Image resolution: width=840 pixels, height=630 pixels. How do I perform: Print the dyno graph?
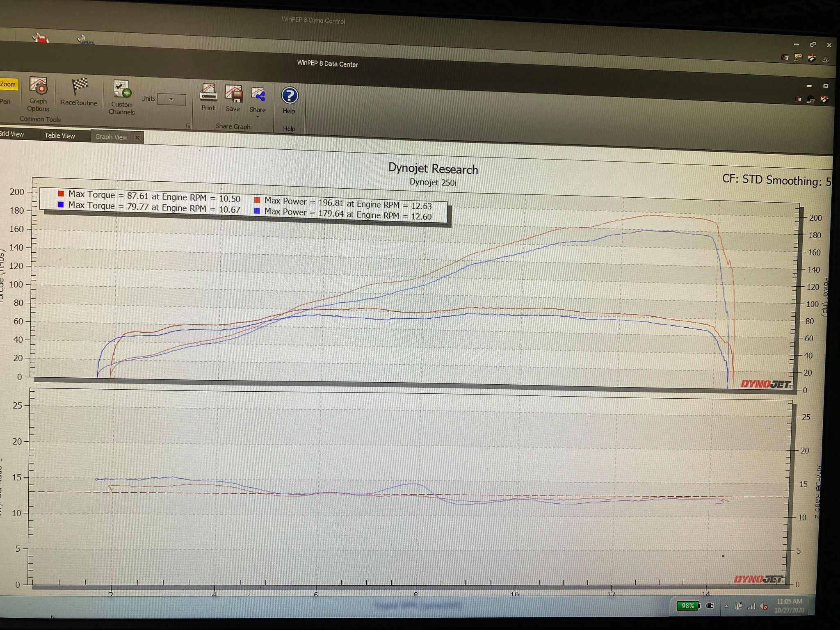point(208,98)
